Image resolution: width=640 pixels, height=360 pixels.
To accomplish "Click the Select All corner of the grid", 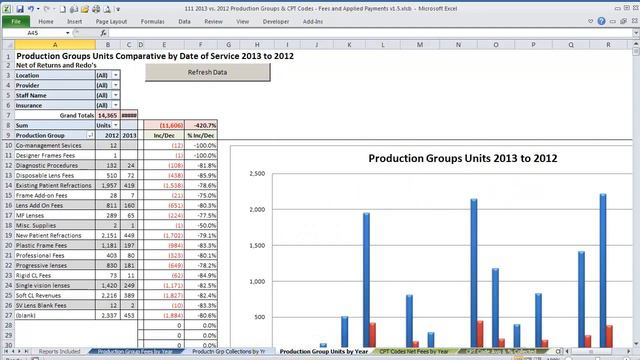I will [x=9, y=45].
